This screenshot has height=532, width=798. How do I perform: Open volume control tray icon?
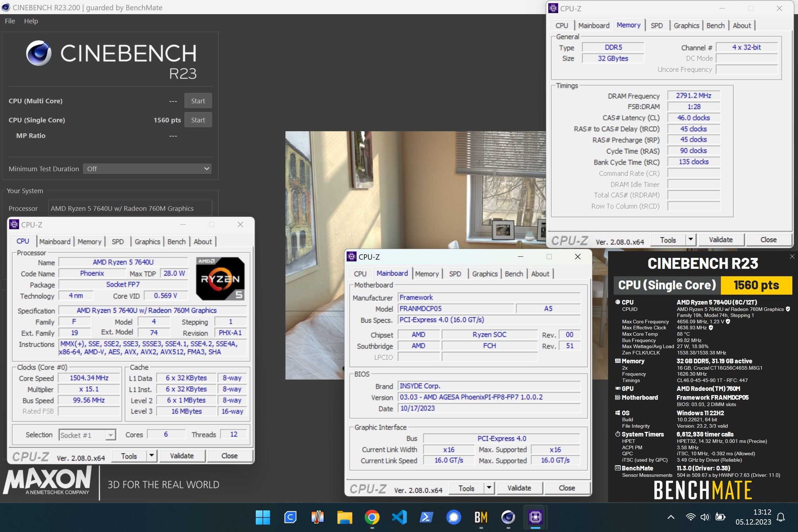(x=705, y=517)
